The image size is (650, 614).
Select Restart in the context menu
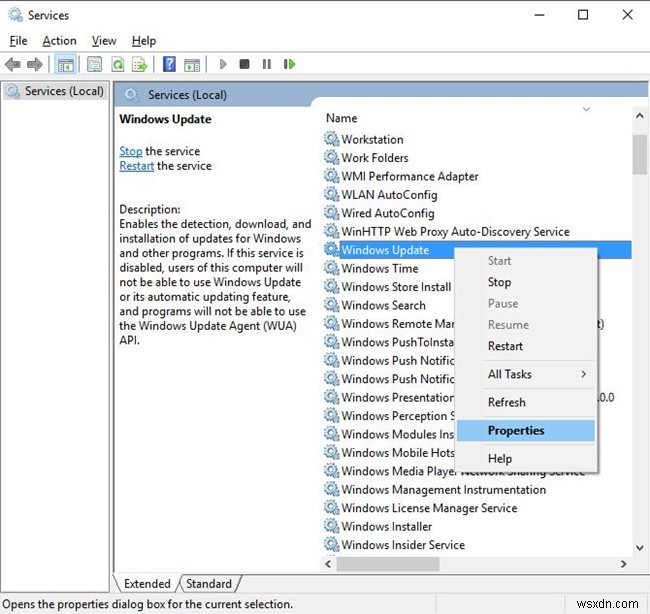[505, 346]
